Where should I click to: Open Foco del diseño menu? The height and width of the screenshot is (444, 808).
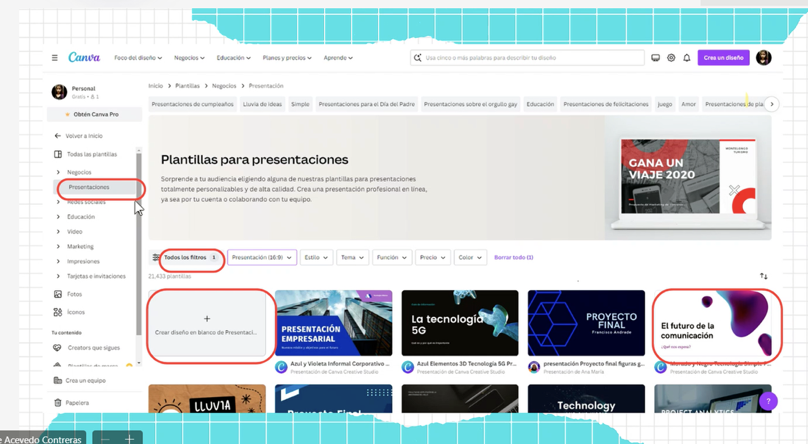138,58
